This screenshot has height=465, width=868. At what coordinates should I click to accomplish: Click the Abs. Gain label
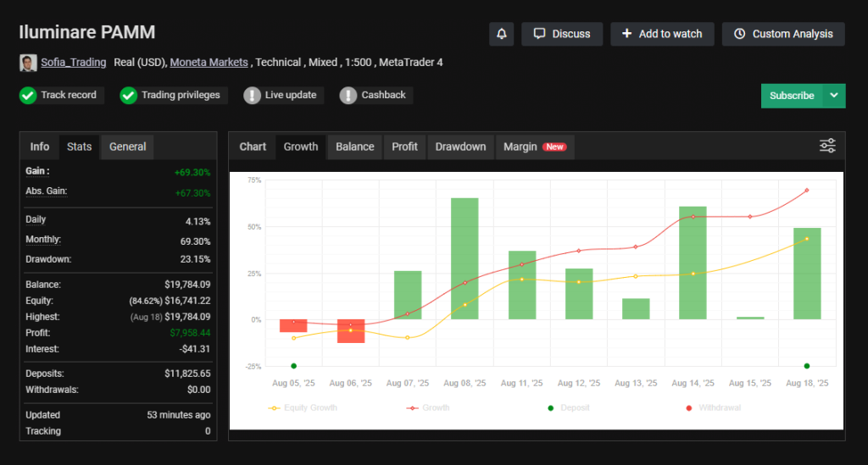click(46, 191)
